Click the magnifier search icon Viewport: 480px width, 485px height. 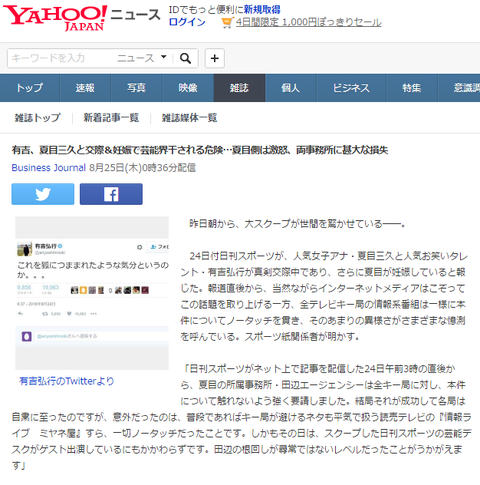coord(185,58)
